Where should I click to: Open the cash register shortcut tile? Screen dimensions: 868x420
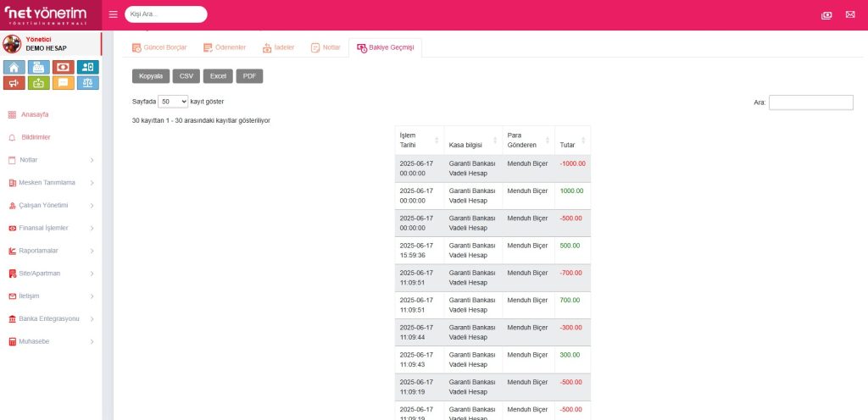click(38, 67)
